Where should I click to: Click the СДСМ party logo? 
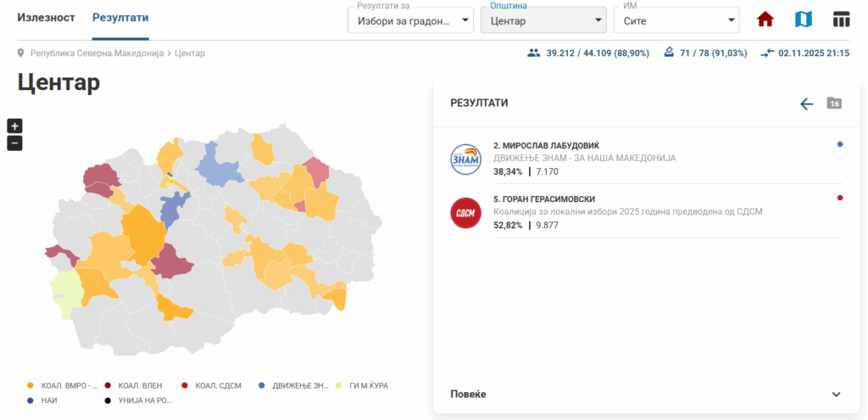pos(466,212)
